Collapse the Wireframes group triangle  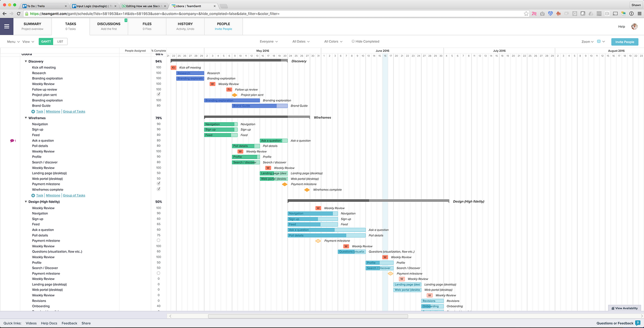(x=26, y=118)
